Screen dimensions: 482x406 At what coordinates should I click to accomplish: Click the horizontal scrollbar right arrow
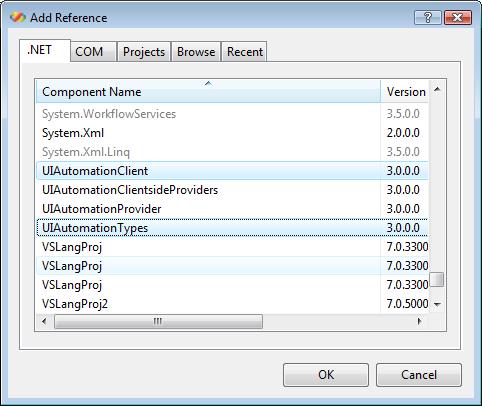420,321
